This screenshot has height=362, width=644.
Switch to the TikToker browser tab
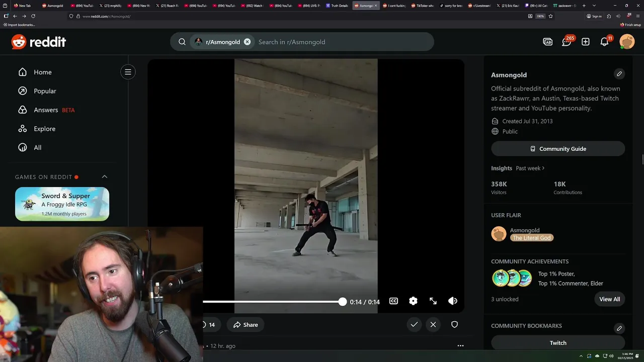(423, 6)
